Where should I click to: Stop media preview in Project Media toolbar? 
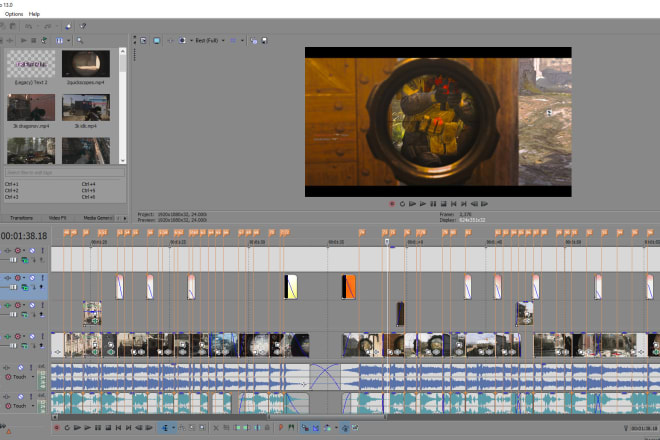coord(34,40)
